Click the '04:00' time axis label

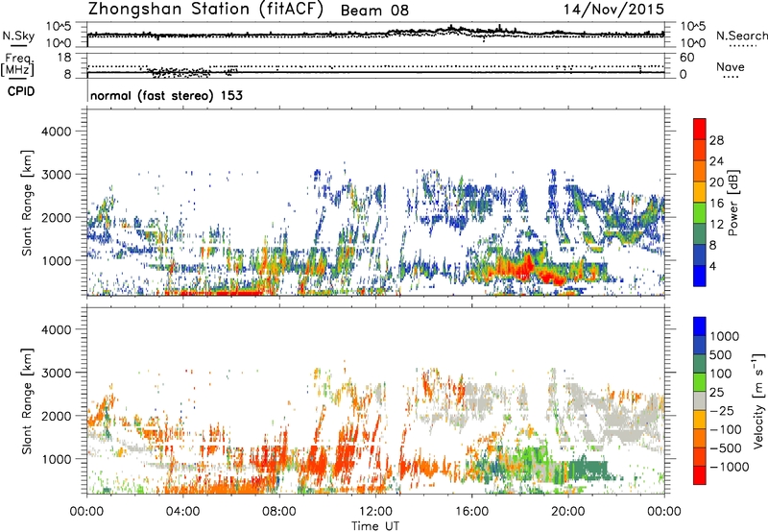tap(182, 512)
